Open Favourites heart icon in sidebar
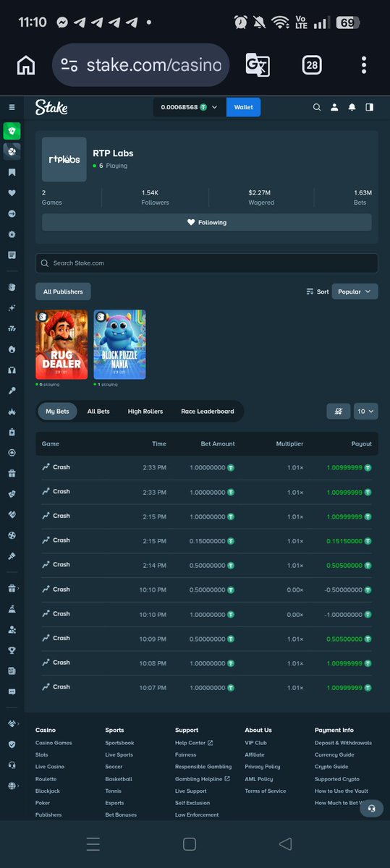This screenshot has width=390, height=868. tap(12, 193)
